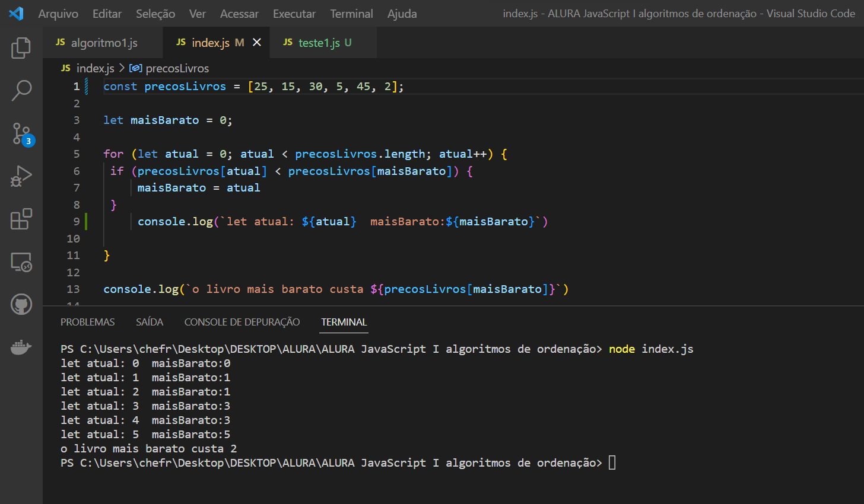Click 'maisBarato' on line 3
This screenshot has width=864, height=504.
[165, 120]
